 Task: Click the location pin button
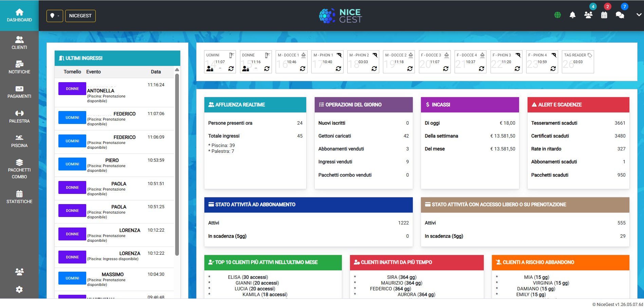coord(55,16)
